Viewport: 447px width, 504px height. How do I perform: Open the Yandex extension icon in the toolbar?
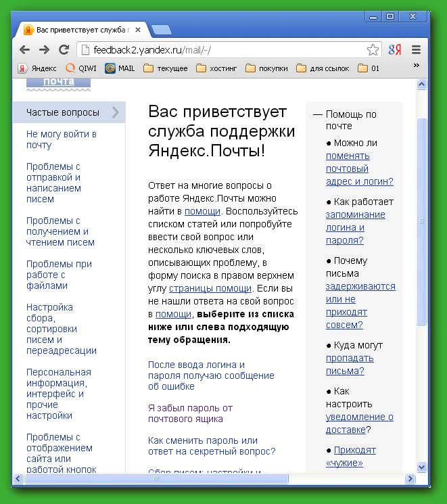[395, 50]
